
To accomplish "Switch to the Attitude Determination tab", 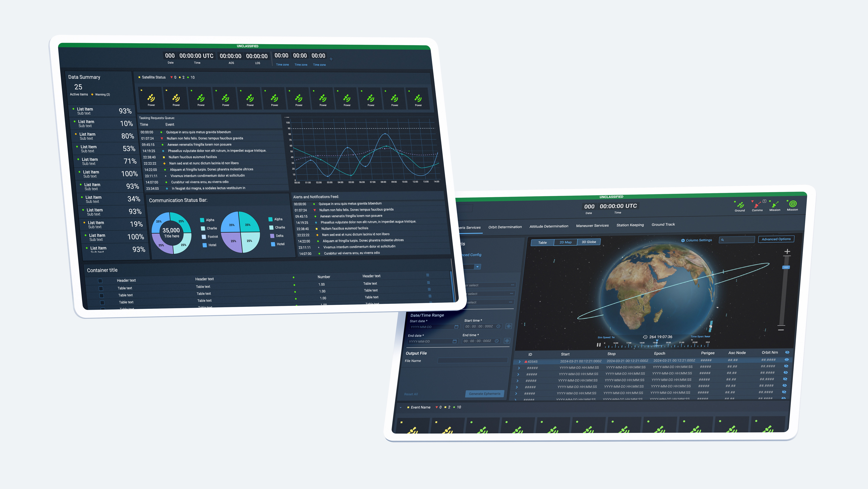I will pyautogui.click(x=549, y=226).
